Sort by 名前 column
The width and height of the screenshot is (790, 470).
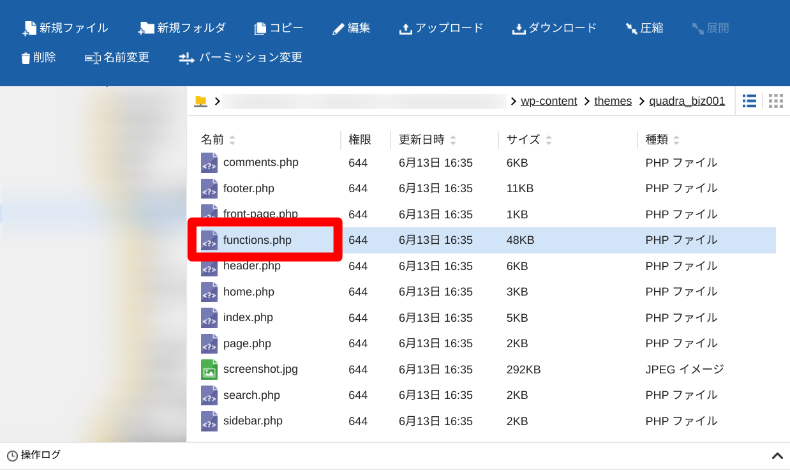click(218, 140)
